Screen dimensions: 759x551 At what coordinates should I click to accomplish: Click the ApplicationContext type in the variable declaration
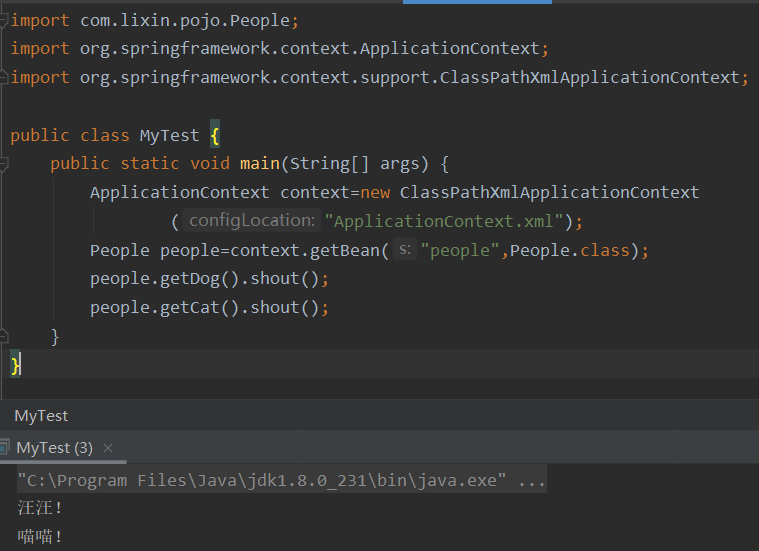[x=180, y=192]
